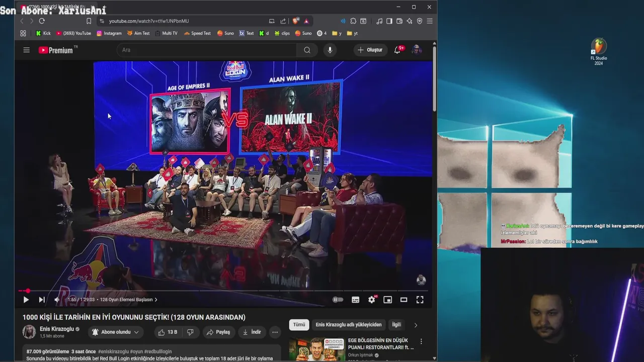The height and width of the screenshot is (362, 644).
Task: Open chapter '128 Oyun Elemesi Başlasın'
Action: coord(129,300)
